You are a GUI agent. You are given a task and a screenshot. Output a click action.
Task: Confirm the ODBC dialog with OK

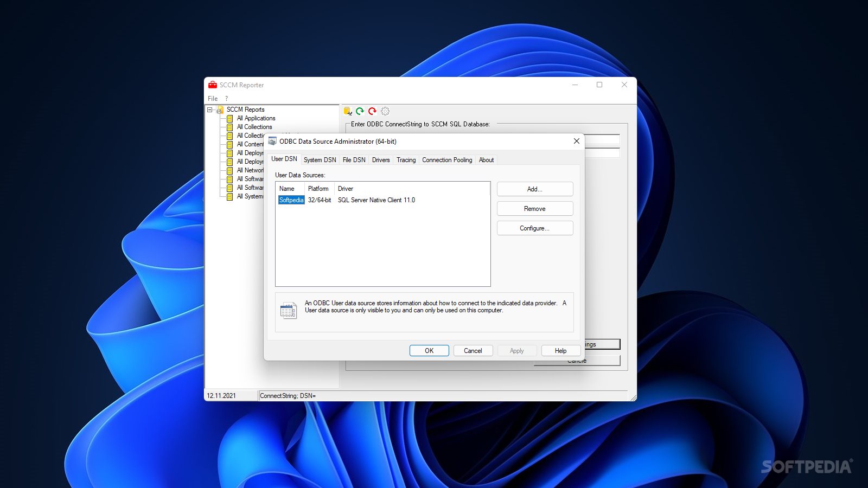[x=429, y=351]
